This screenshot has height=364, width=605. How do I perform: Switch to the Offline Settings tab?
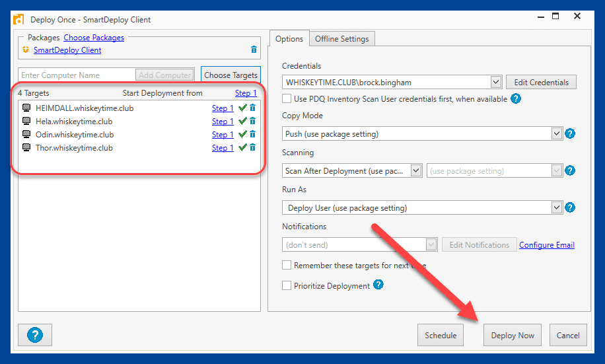click(x=342, y=38)
